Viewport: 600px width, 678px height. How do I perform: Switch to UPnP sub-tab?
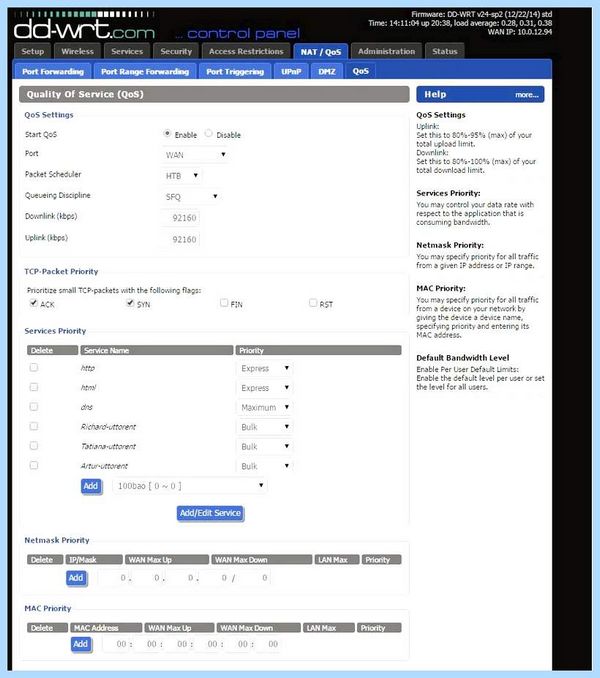click(291, 71)
